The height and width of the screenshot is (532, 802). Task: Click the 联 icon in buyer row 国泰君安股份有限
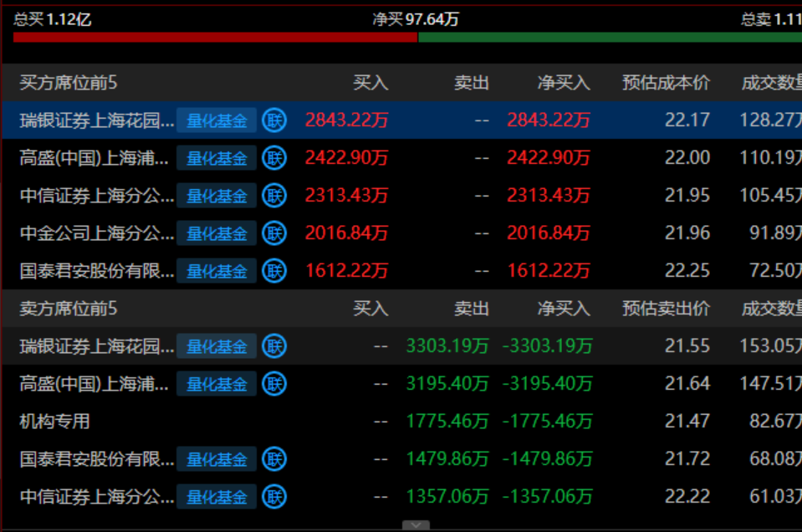pos(274,271)
